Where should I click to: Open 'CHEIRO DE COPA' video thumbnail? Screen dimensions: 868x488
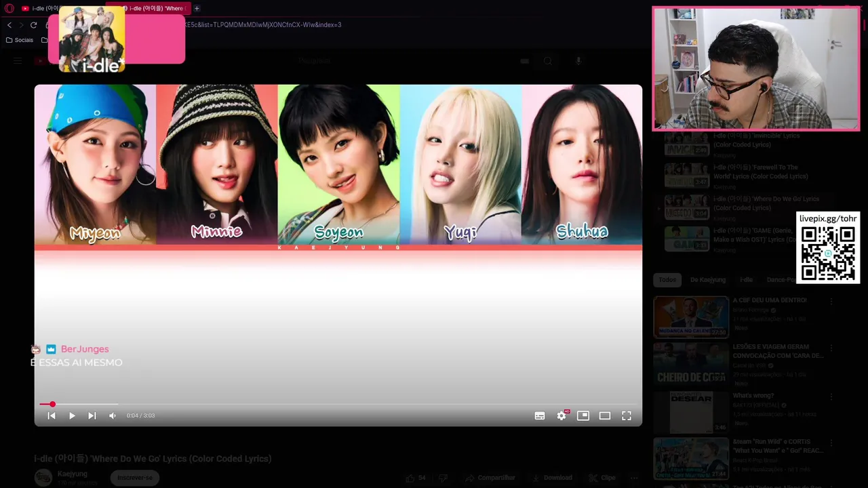pos(691,363)
